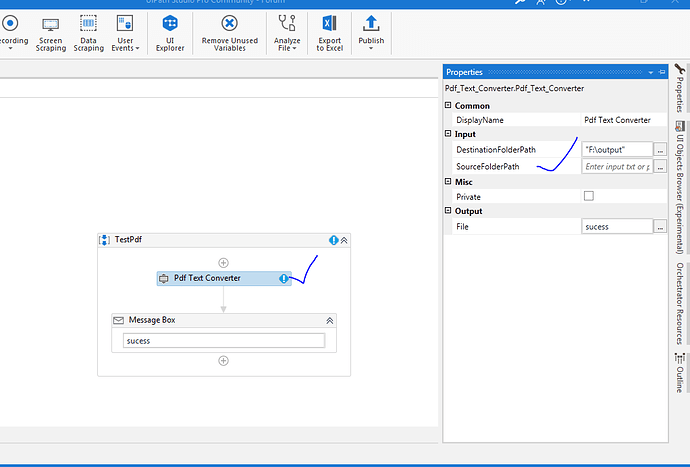The height and width of the screenshot is (467, 690).
Task: Edit the DisplayName value Pdf Text Converter
Action: point(624,120)
